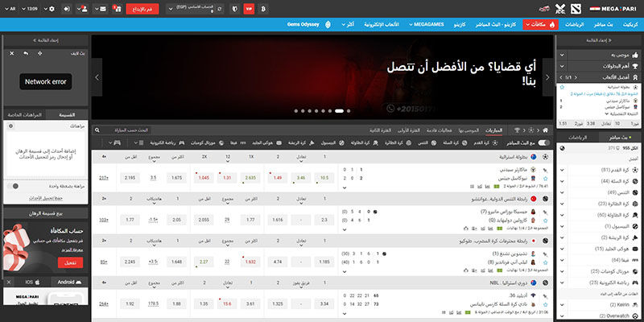Click the sell betslip (بيع قسيمة الرهان) button
The image size is (644, 322).
46,213
